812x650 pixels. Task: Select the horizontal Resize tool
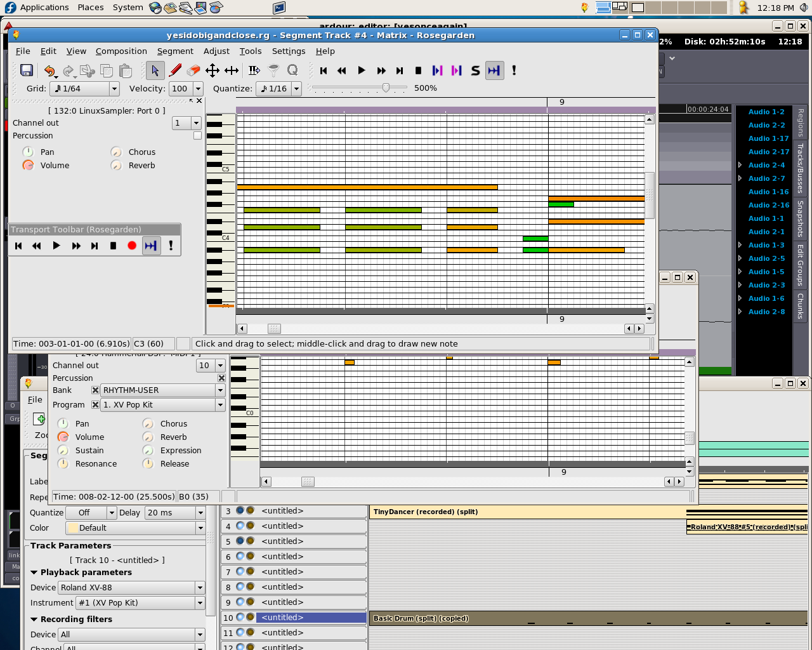click(232, 70)
